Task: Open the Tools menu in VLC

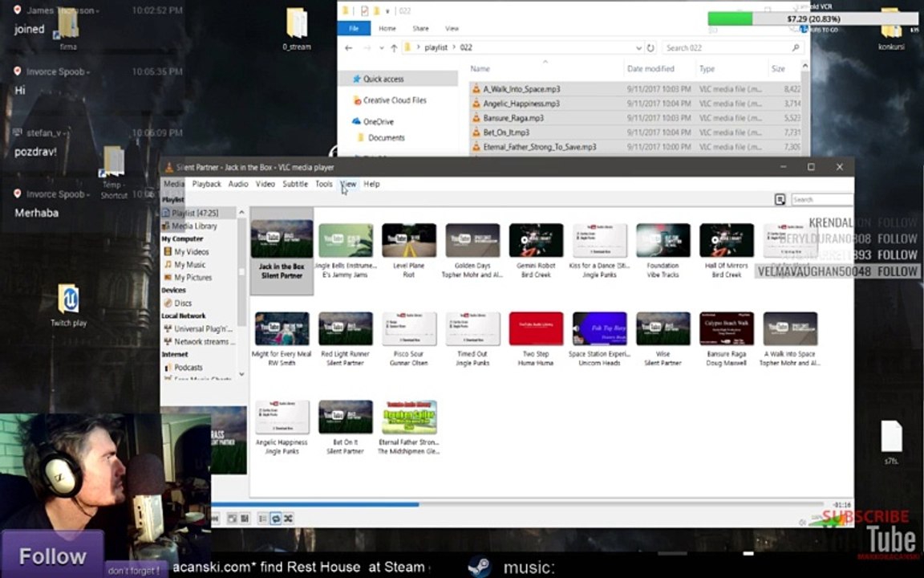Action: tap(323, 184)
